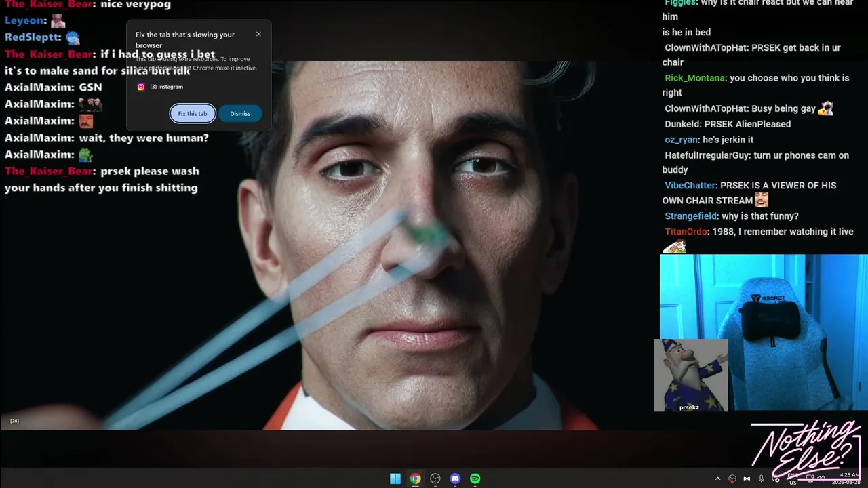Click the message 'wait, they were human?'

(144, 138)
